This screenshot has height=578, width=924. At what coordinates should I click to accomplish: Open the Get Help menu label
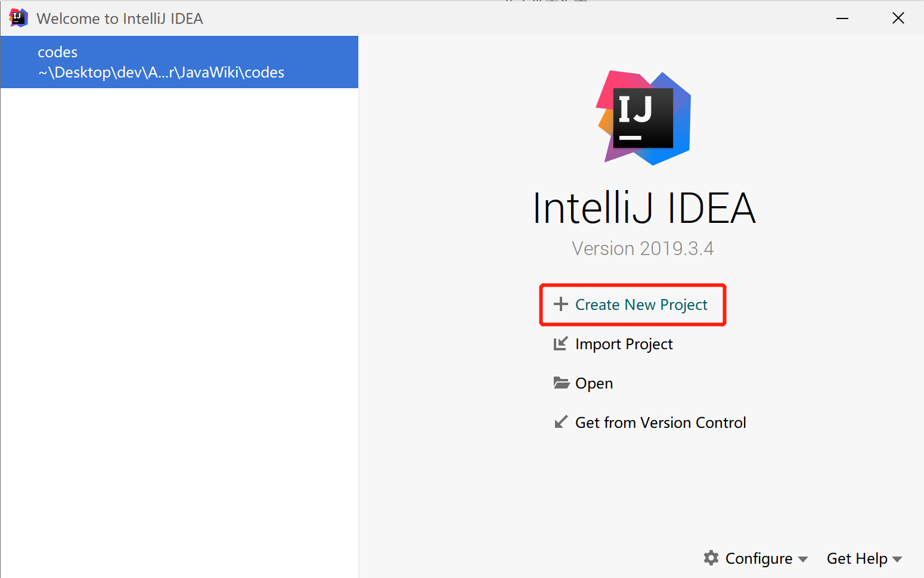click(857, 558)
